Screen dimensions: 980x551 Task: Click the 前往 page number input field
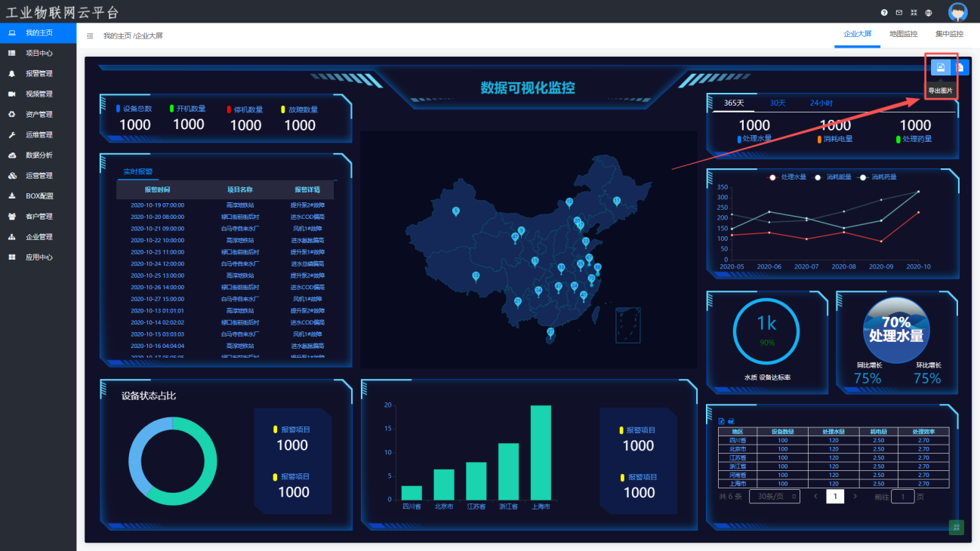tap(902, 496)
